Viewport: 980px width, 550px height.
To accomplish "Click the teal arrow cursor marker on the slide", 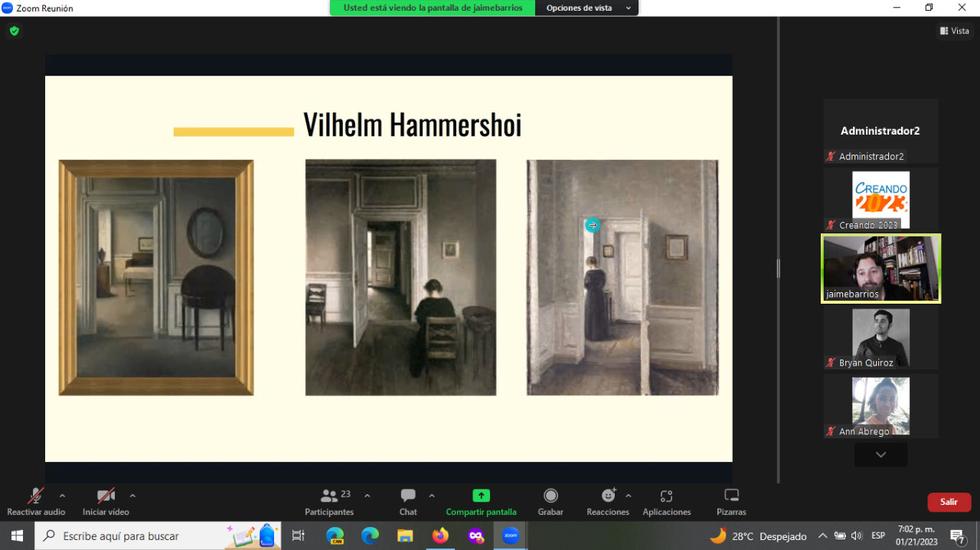I will pyautogui.click(x=592, y=225).
